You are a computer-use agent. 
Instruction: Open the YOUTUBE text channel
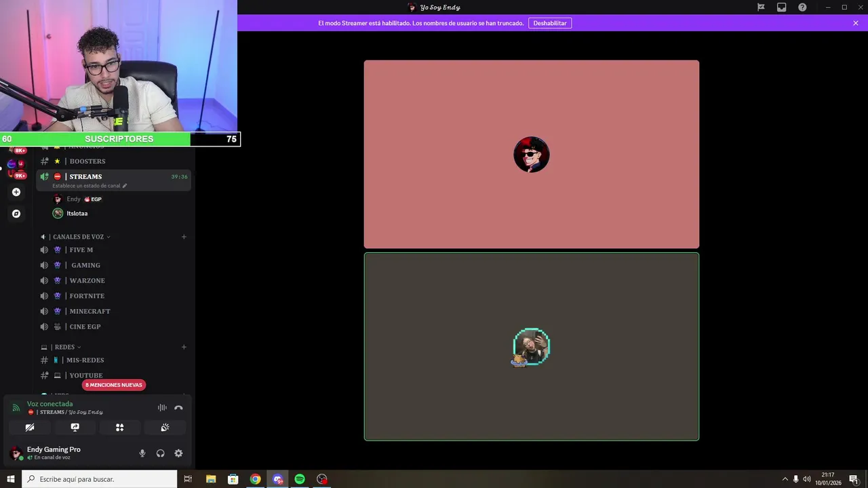(x=113, y=375)
